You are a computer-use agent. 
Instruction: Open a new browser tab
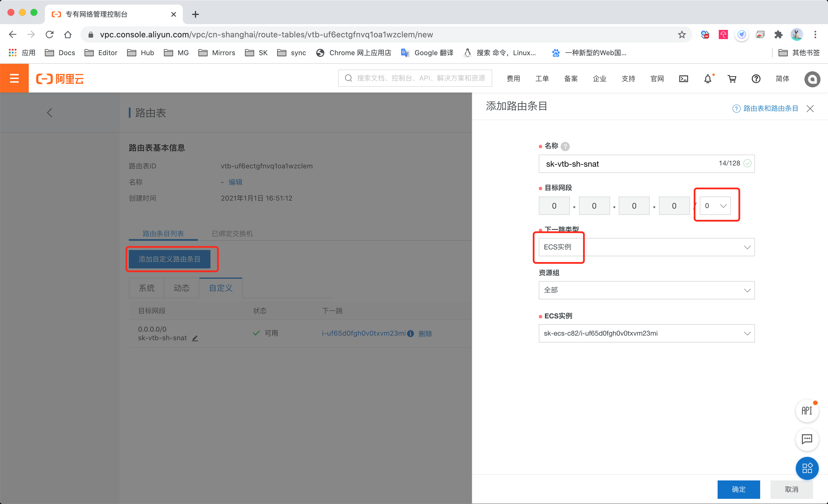click(195, 14)
